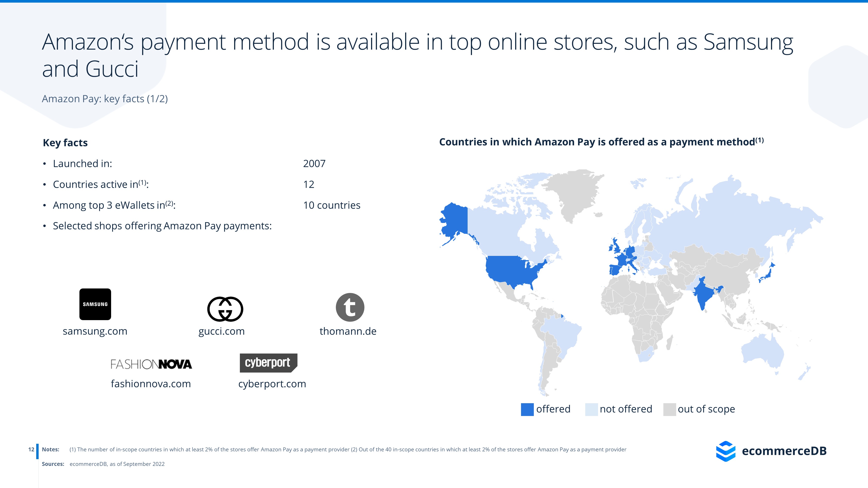The image size is (868, 488).
Task: Click the slide page number 12
Action: 31,449
